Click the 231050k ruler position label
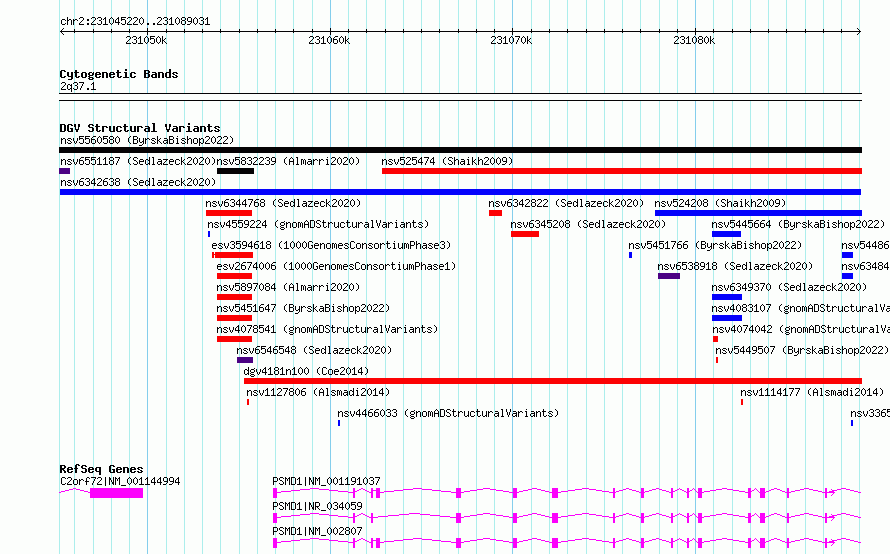 (x=146, y=40)
